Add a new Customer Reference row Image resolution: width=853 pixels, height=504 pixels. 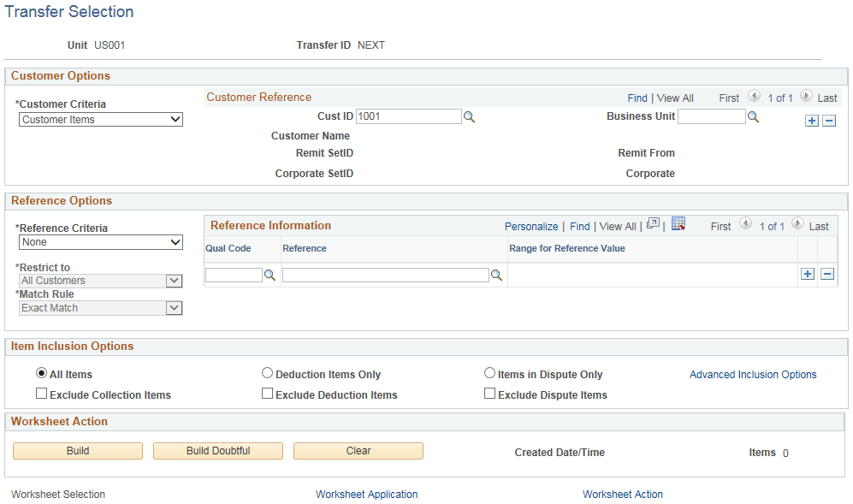810,121
